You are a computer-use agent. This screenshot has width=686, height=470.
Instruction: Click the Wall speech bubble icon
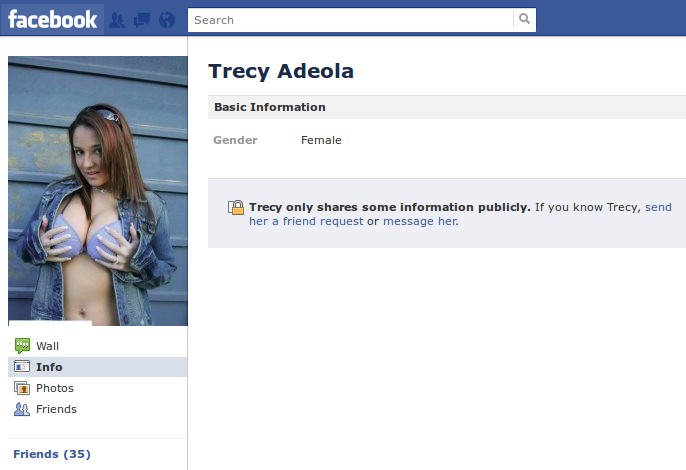click(x=22, y=346)
